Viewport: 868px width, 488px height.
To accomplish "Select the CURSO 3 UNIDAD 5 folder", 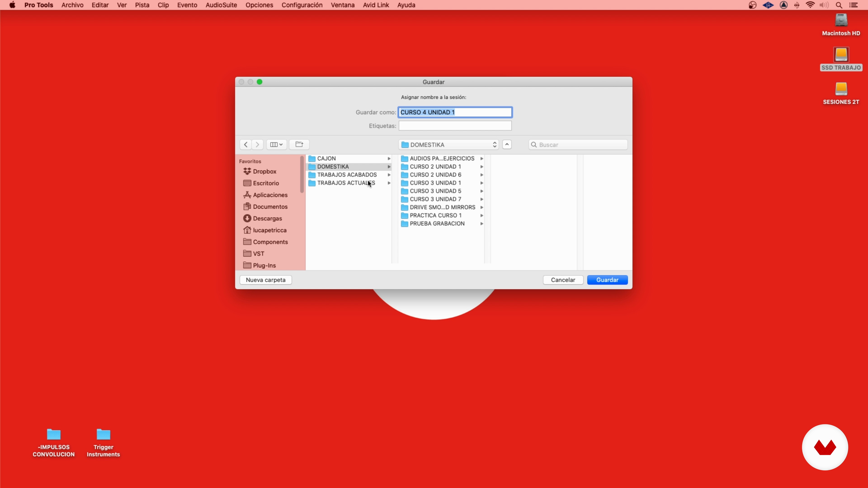I will coord(442,191).
